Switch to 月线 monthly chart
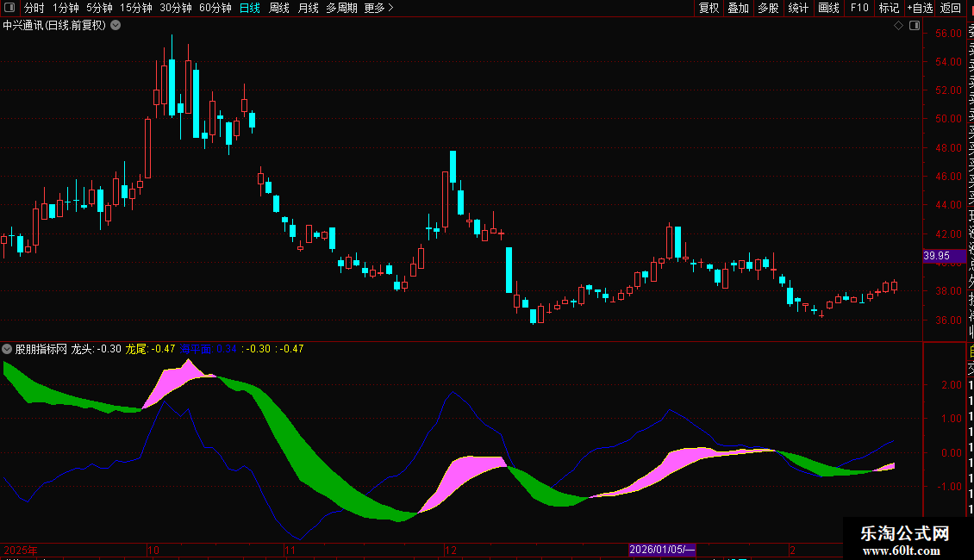The height and width of the screenshot is (560, 974). point(308,8)
